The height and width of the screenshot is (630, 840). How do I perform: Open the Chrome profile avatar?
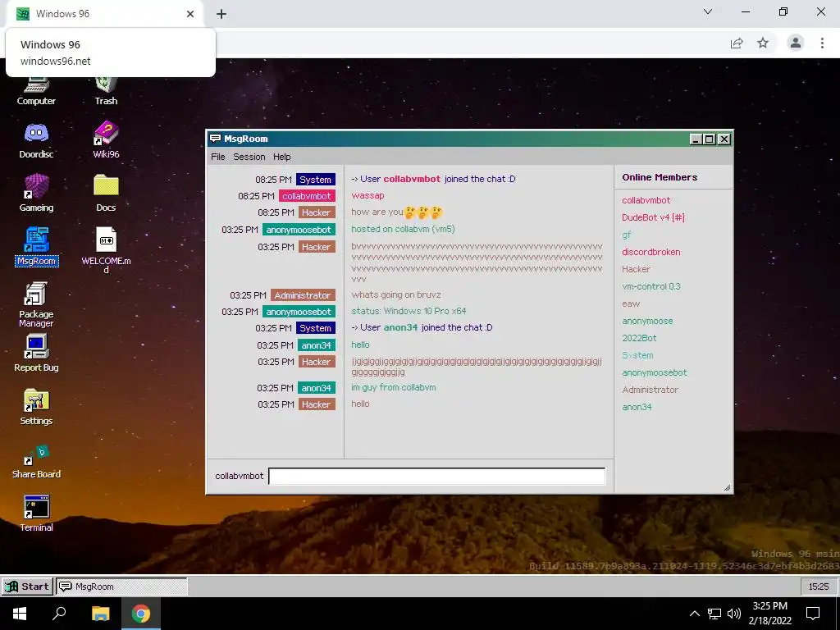796,43
